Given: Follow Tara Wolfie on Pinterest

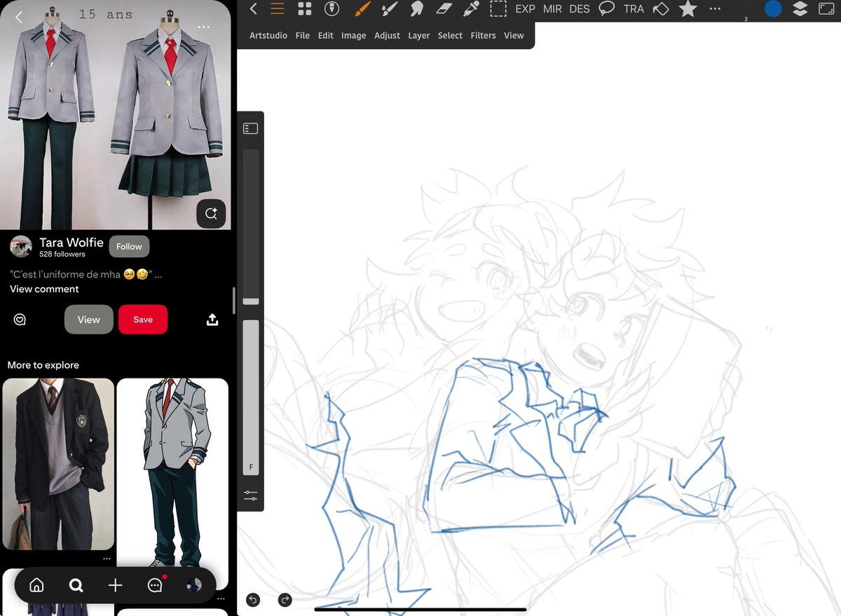Looking at the screenshot, I should [x=129, y=246].
